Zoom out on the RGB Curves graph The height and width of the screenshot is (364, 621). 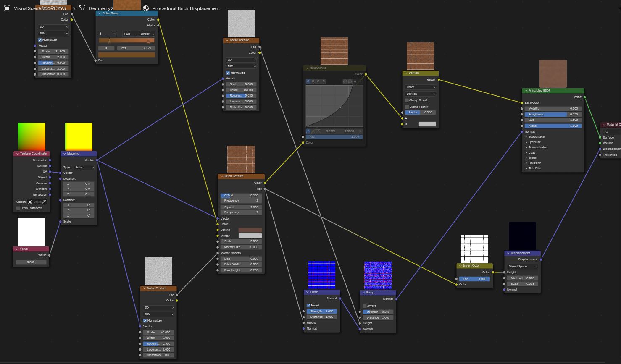click(350, 81)
